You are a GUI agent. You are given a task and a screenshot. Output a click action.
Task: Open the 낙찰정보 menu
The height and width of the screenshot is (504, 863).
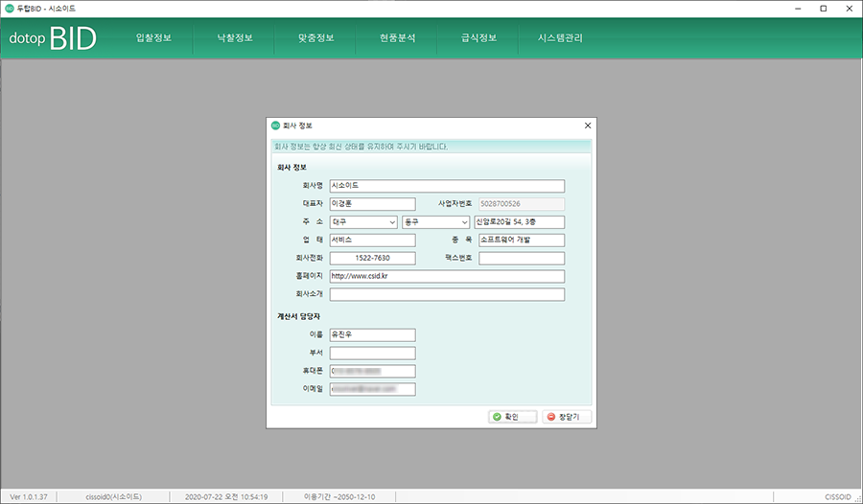234,39
